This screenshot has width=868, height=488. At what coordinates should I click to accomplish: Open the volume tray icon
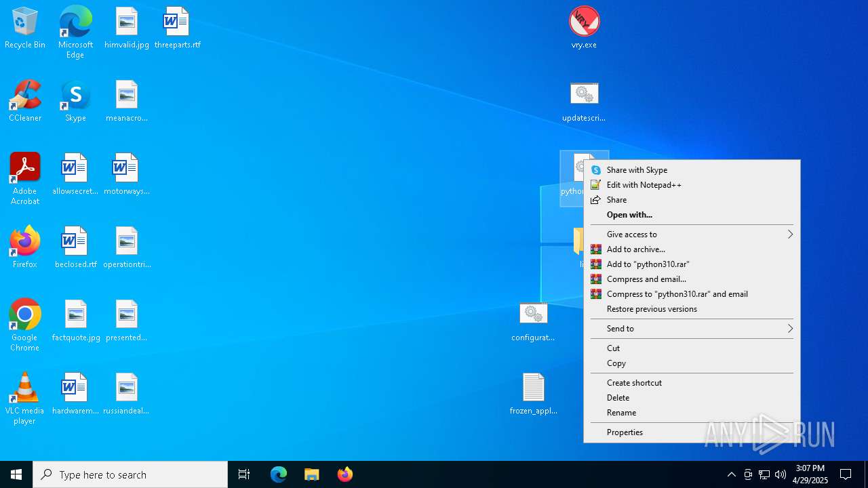click(x=781, y=474)
